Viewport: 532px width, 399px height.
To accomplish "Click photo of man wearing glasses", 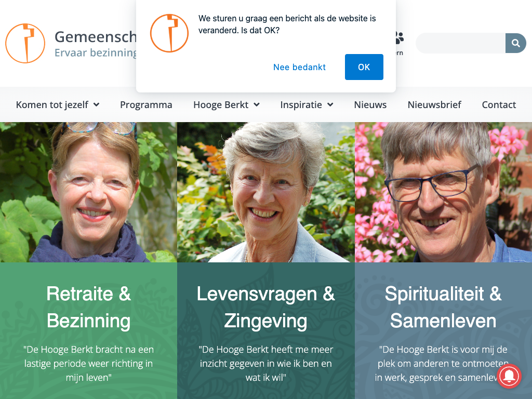I will click(x=443, y=192).
